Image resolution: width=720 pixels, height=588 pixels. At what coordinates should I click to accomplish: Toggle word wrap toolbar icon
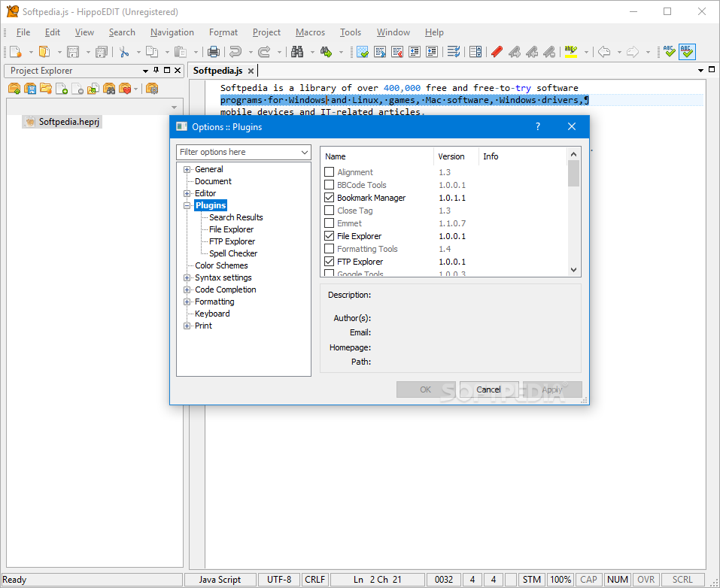point(454,51)
